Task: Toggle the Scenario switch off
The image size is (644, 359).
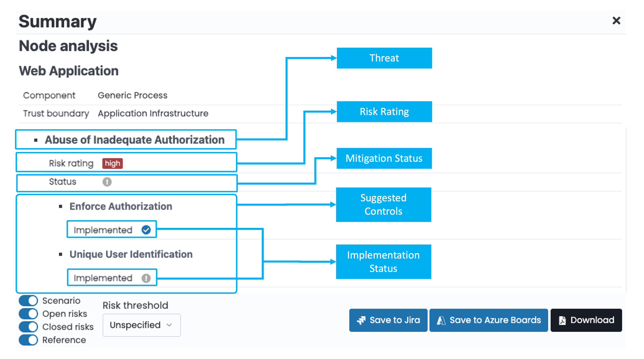Action: tap(28, 301)
